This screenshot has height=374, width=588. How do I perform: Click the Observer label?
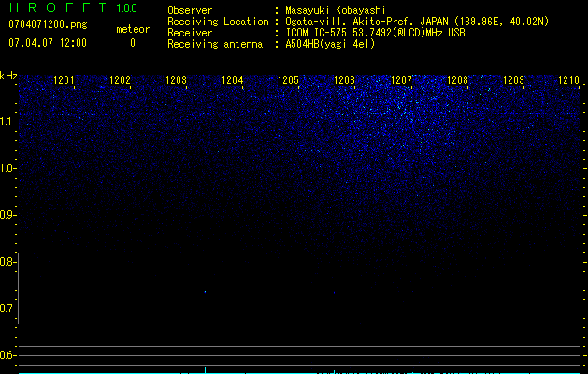[190, 10]
